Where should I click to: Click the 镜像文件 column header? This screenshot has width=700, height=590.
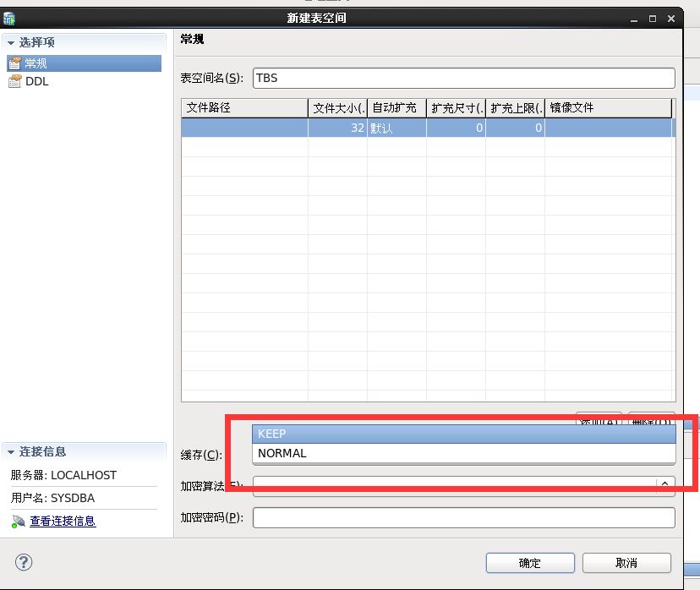[x=608, y=108]
